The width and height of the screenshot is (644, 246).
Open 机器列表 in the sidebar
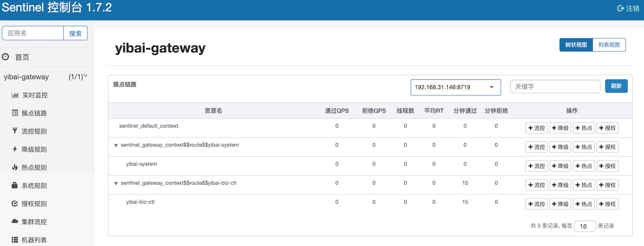(x=34, y=240)
